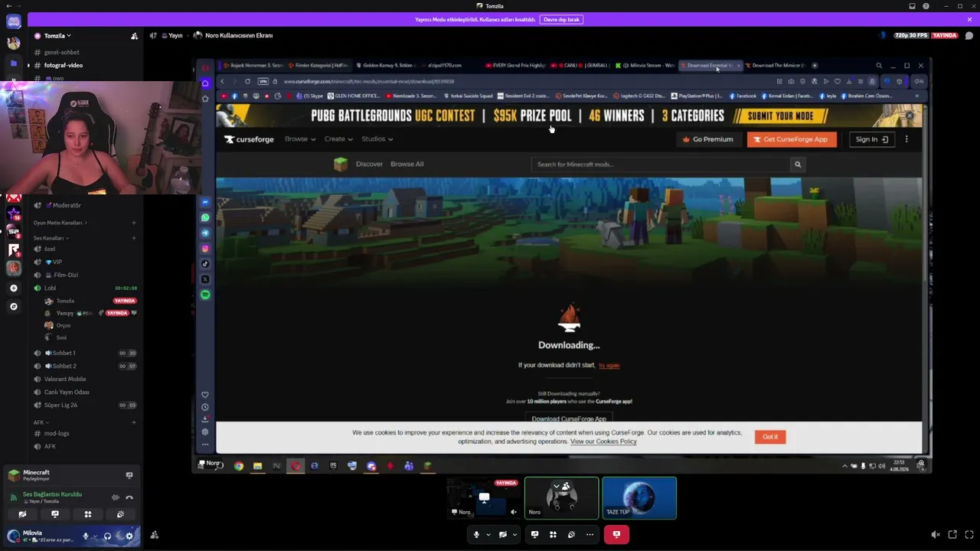Screen dimensions: 980x551
Task: Open activities icon in bottom control bar
Action: coord(553,534)
